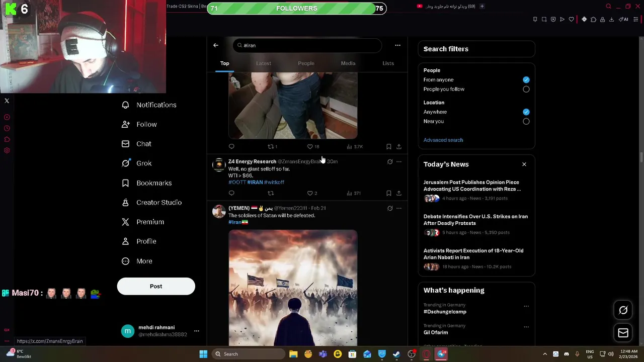Viewport: 644px width, 362px height.
Task: Open the #witkoff hashtag
Action: pyautogui.click(x=274, y=182)
